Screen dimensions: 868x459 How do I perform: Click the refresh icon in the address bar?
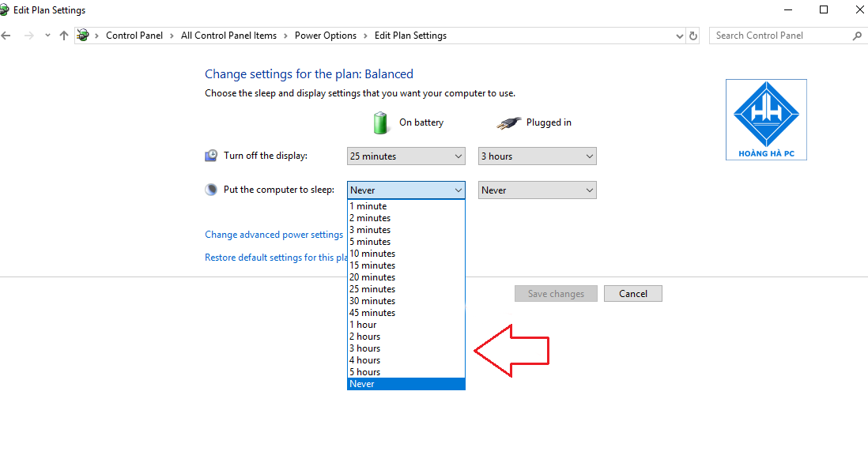(x=693, y=35)
